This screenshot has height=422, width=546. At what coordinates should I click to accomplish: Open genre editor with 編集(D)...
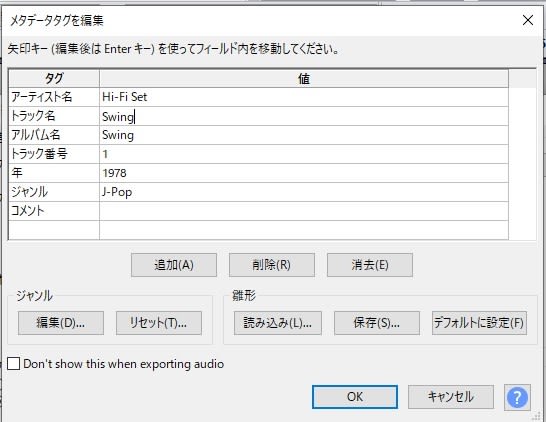tap(61, 323)
